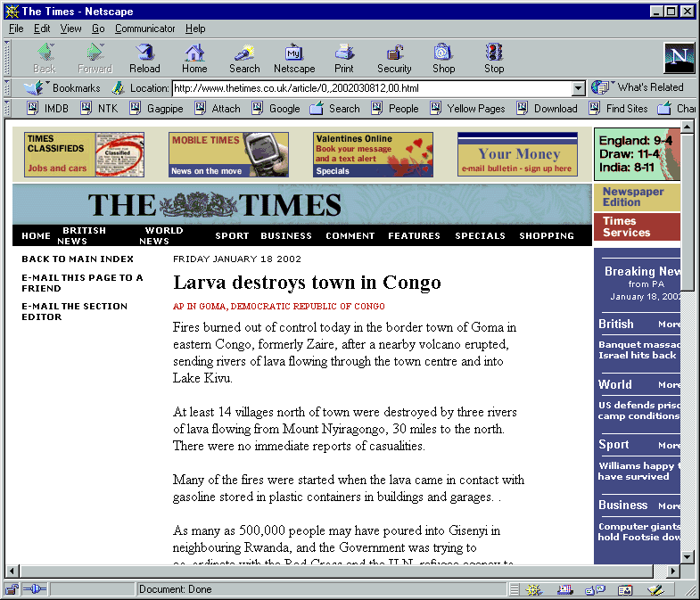Open the IMDB personal toolbar bookmark

(48, 109)
